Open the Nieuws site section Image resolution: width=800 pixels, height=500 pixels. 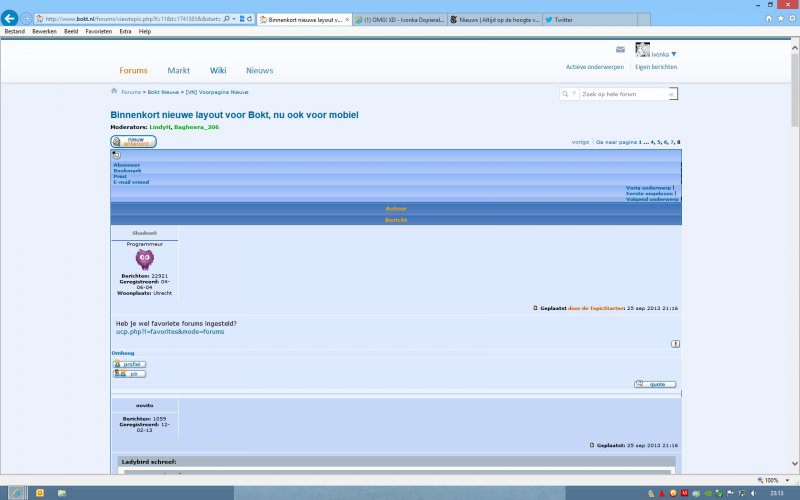(260, 70)
